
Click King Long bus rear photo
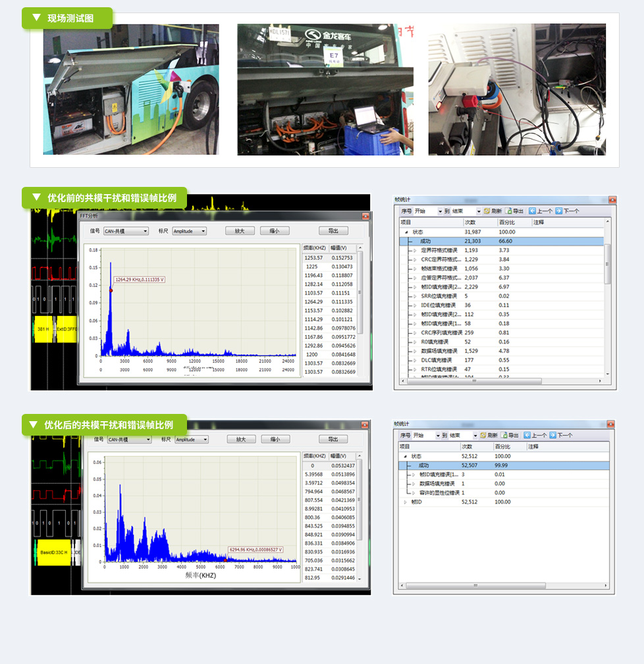[x=325, y=89]
